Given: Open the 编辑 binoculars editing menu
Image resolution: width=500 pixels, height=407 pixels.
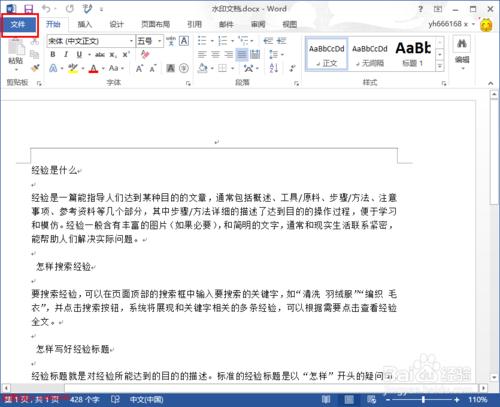Looking at the screenshot, I should [x=462, y=52].
